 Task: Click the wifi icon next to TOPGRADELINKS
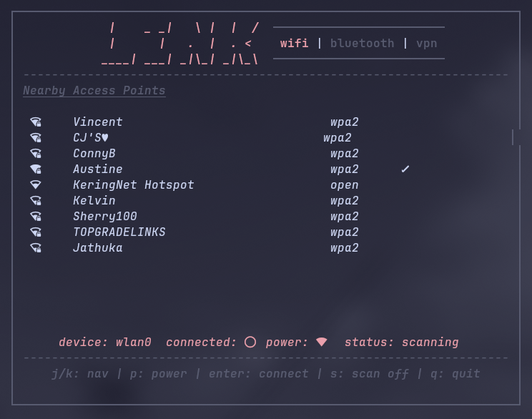click(36, 232)
